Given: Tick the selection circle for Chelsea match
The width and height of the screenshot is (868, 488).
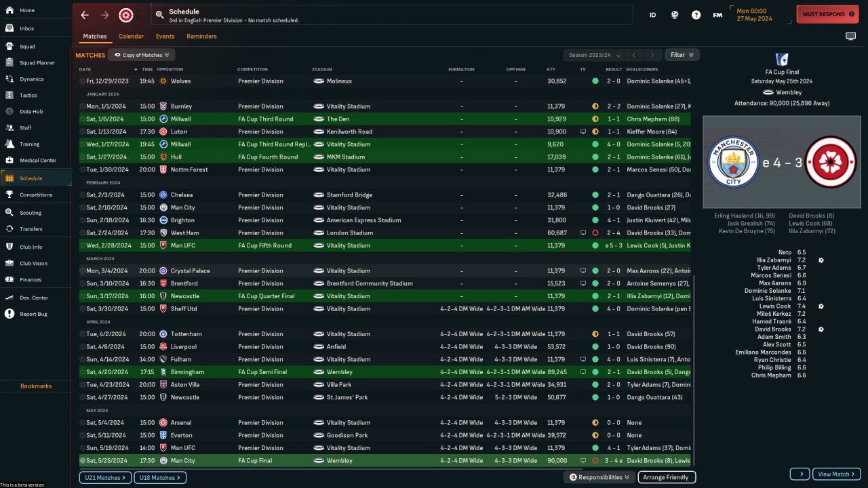Looking at the screenshot, I should pos(83,195).
